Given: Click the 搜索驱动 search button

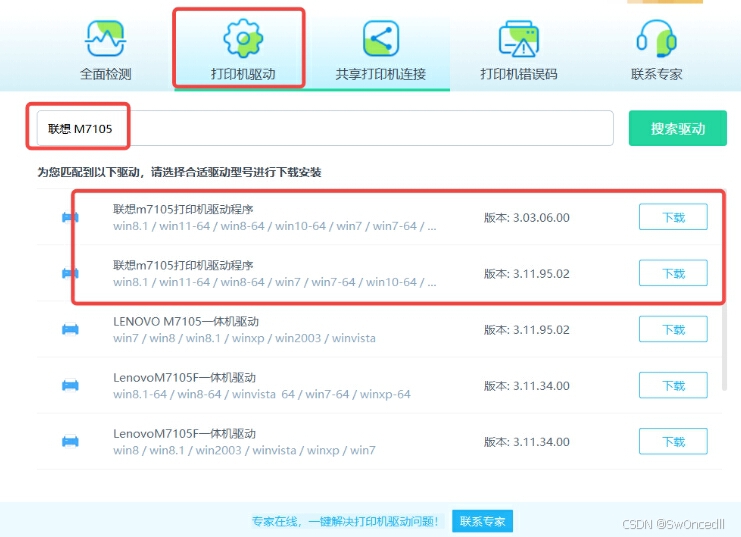Looking at the screenshot, I should pos(677,128).
